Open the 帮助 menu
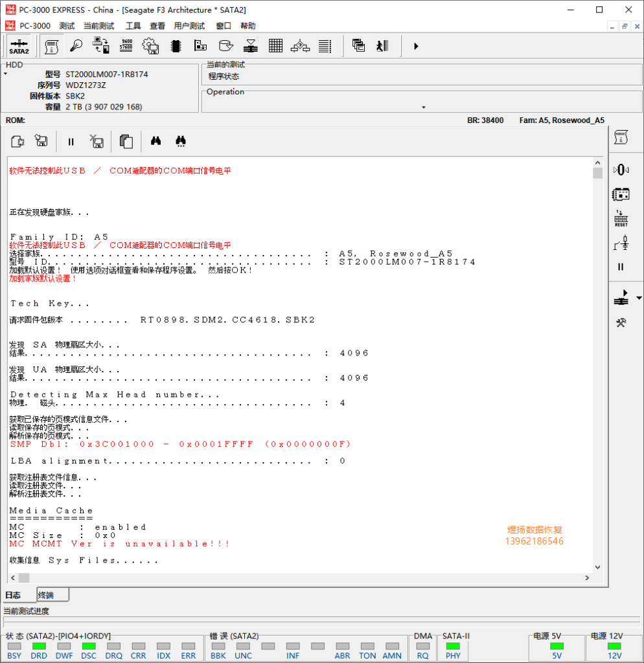 pos(248,26)
